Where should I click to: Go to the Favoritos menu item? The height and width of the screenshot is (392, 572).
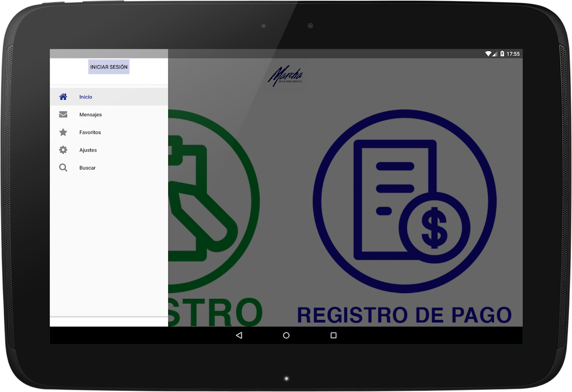[109, 132]
